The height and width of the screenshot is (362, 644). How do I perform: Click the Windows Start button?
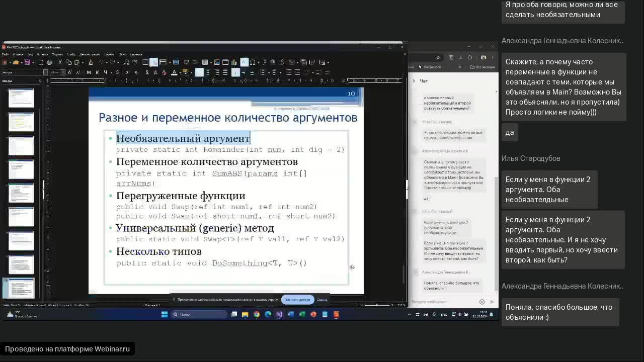[165, 314]
